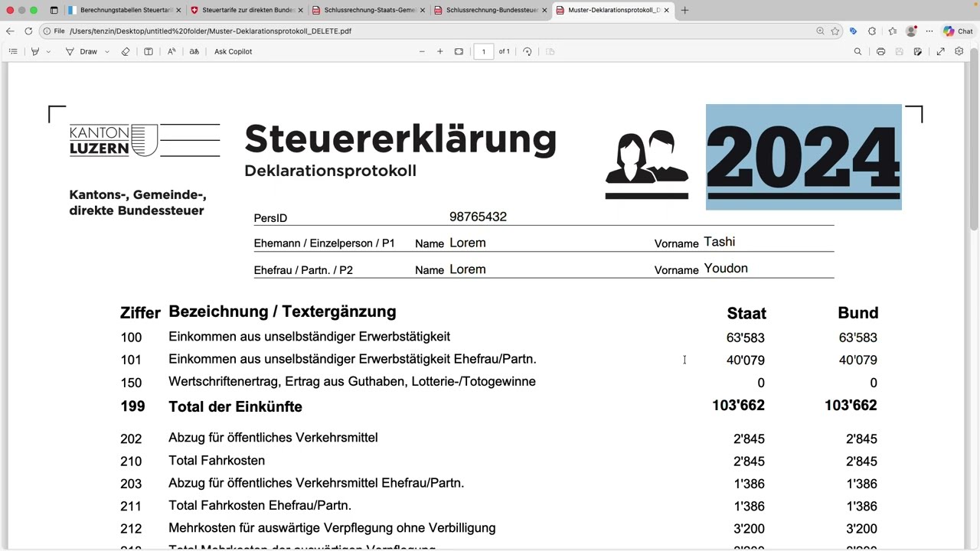Open the browser Extensions menu
This screenshot has height=551, width=980.
[x=872, y=31]
